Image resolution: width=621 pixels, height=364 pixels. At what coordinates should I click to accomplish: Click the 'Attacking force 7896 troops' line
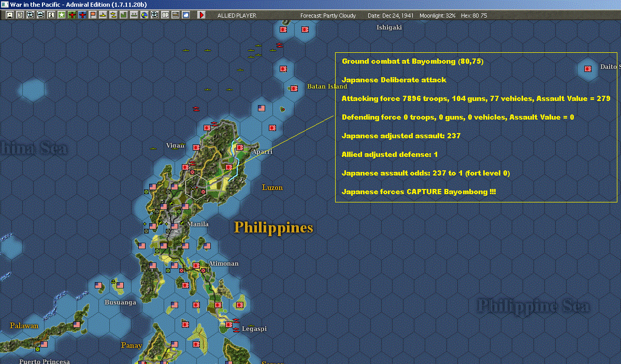click(x=475, y=98)
